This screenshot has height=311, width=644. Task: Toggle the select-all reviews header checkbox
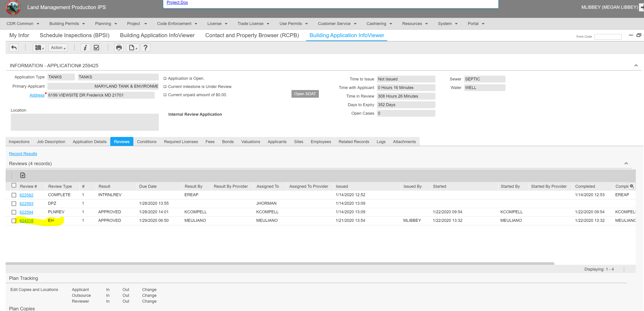(14, 185)
